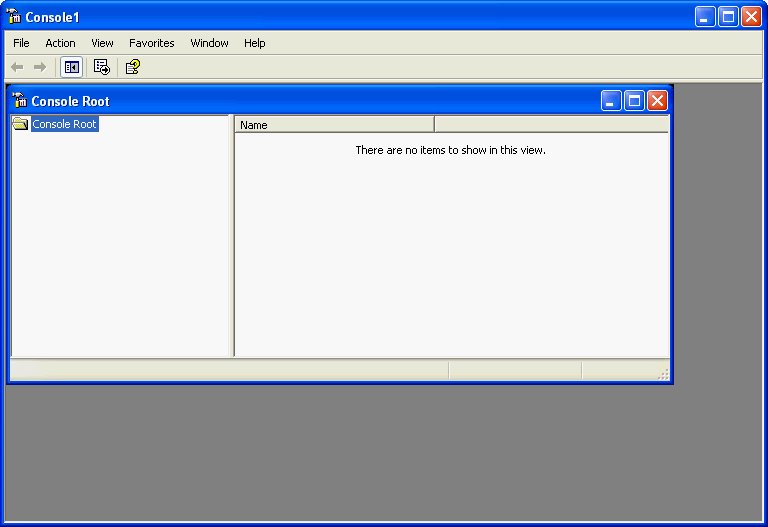Viewport: 768px width, 527px height.
Task: Close the Console1 main window
Action: 751,17
